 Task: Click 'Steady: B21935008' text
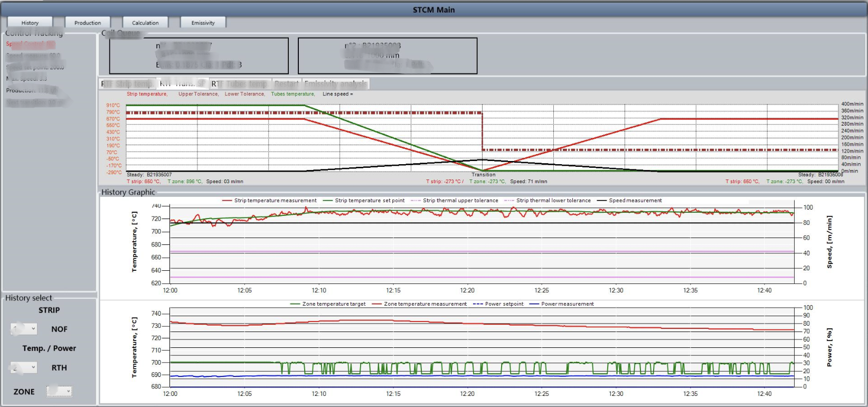[x=820, y=175]
